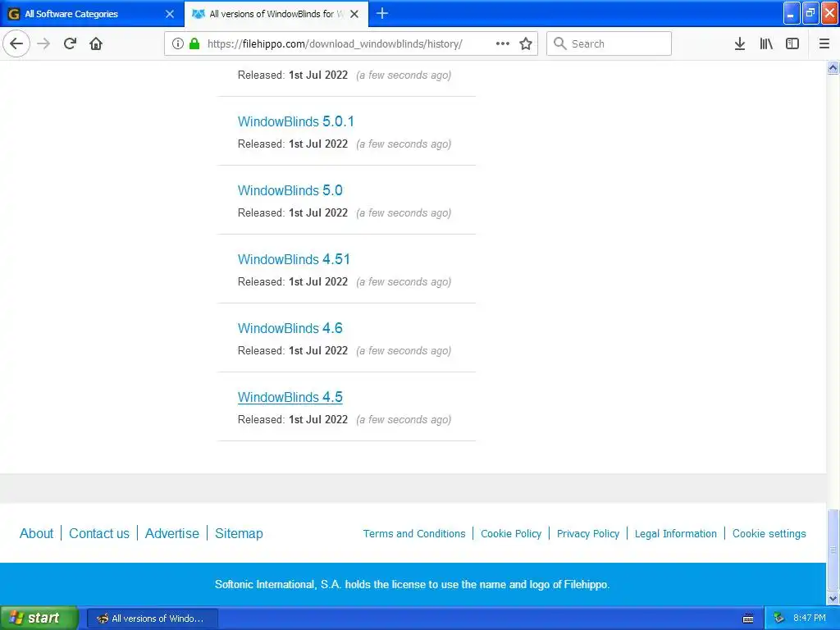The height and width of the screenshot is (630, 840).
Task: Bookmark this page with the star icon
Action: (526, 43)
